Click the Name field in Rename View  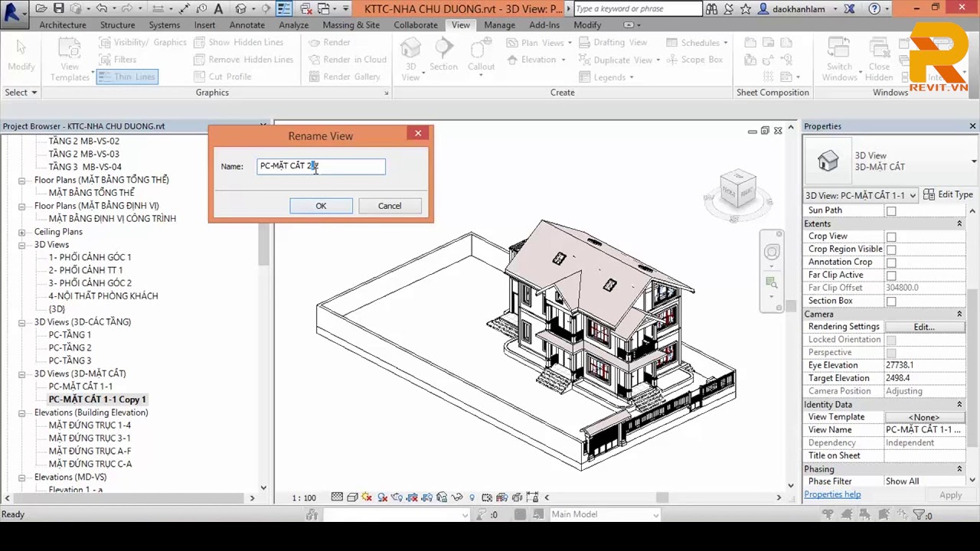(321, 166)
